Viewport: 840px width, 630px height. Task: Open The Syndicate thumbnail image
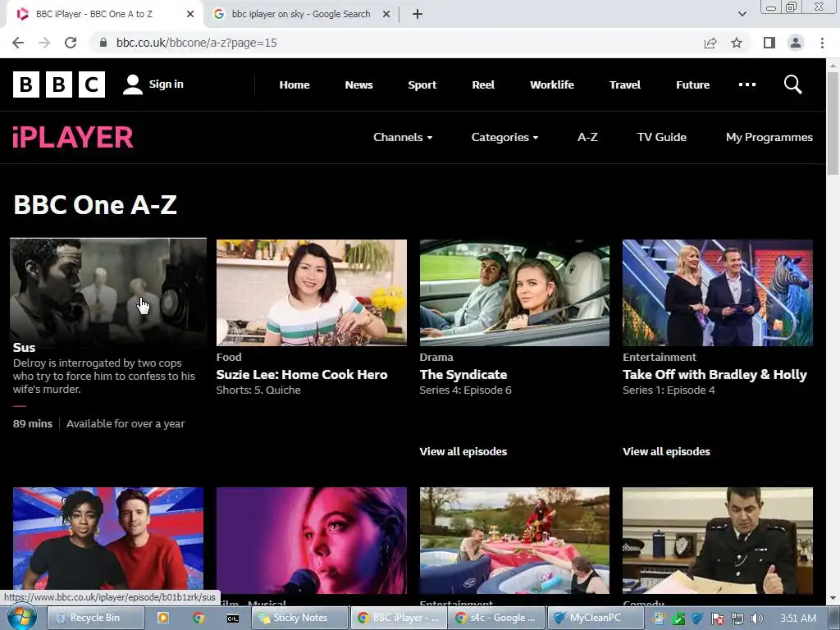coord(514,293)
